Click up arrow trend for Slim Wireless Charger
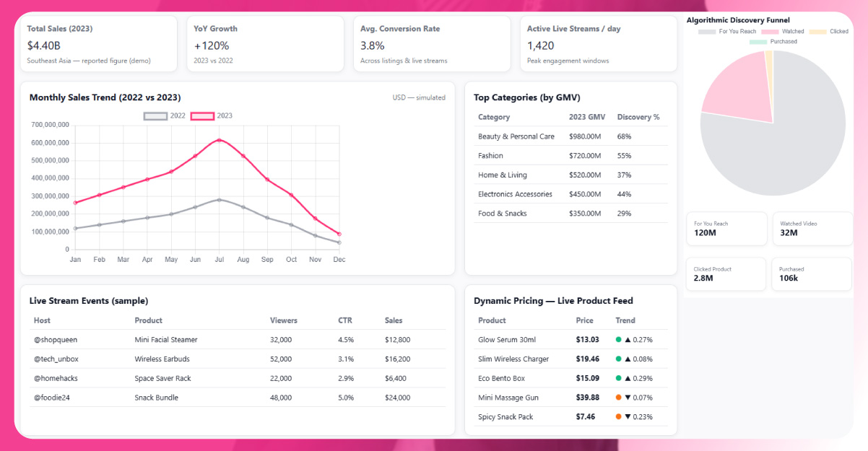This screenshot has width=868, height=451. 628,359
